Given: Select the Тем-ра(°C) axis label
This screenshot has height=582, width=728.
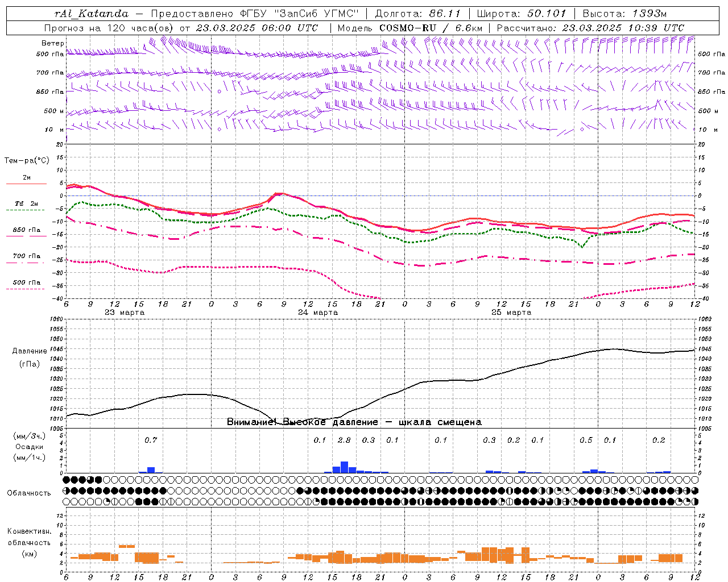Looking at the screenshot, I should click(27, 161).
